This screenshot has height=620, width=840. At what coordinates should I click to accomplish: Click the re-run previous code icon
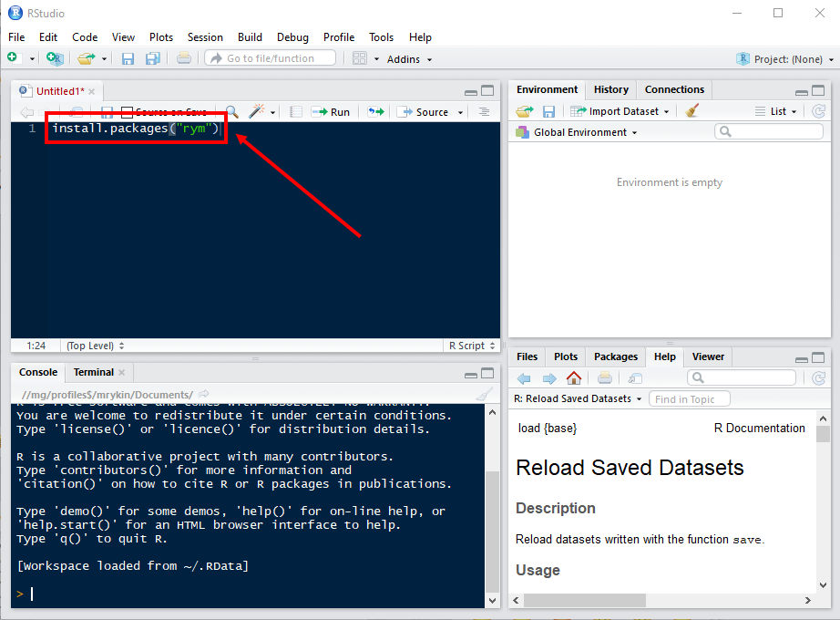point(375,111)
